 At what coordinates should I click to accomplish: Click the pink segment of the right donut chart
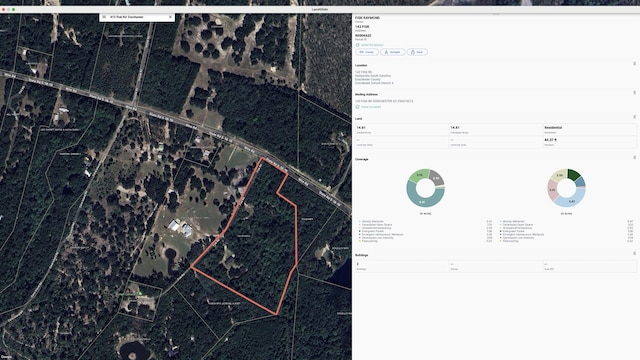[552, 190]
